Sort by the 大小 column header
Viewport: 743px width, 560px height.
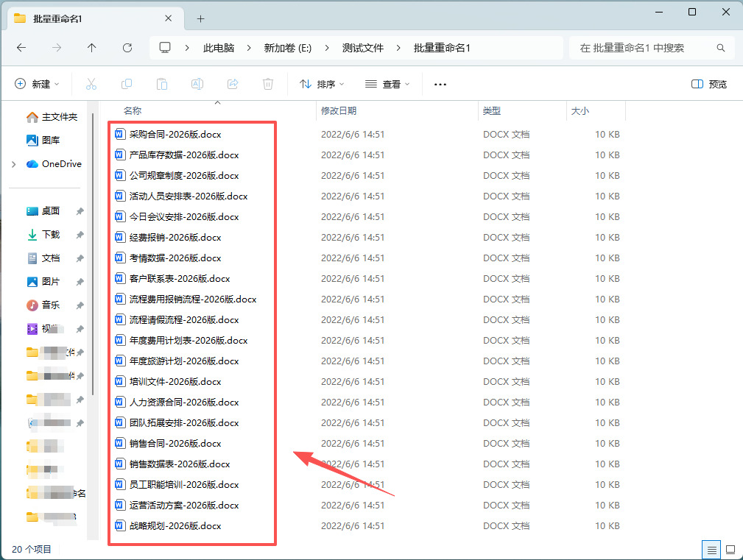click(x=580, y=111)
